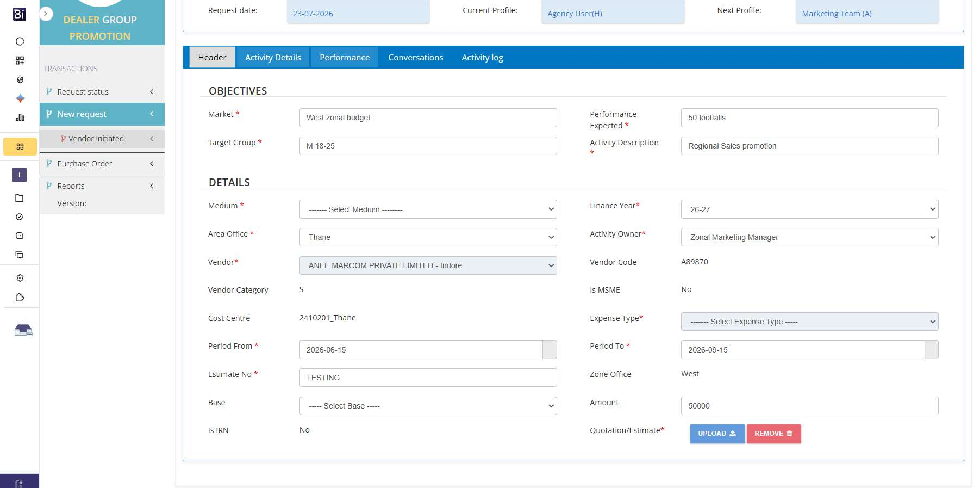980x488 pixels.
Task: Click the square chat face icon in the rail
Action: pos(20,236)
